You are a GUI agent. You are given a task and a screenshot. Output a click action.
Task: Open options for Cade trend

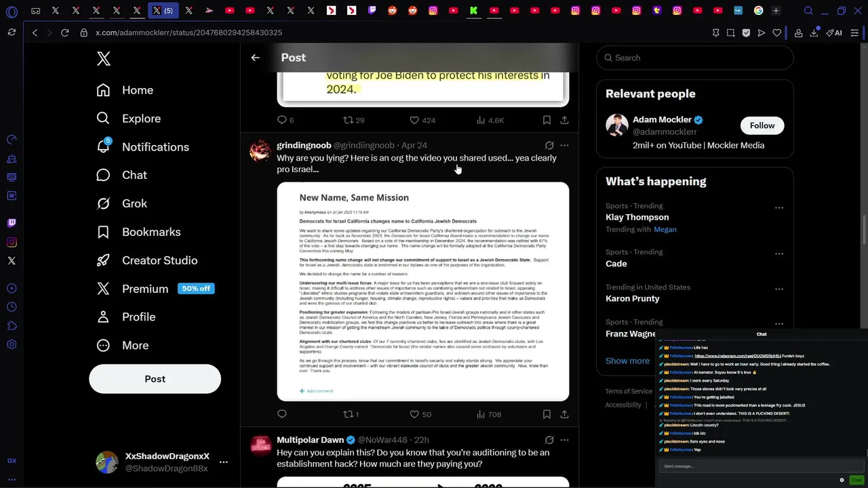tap(778, 254)
